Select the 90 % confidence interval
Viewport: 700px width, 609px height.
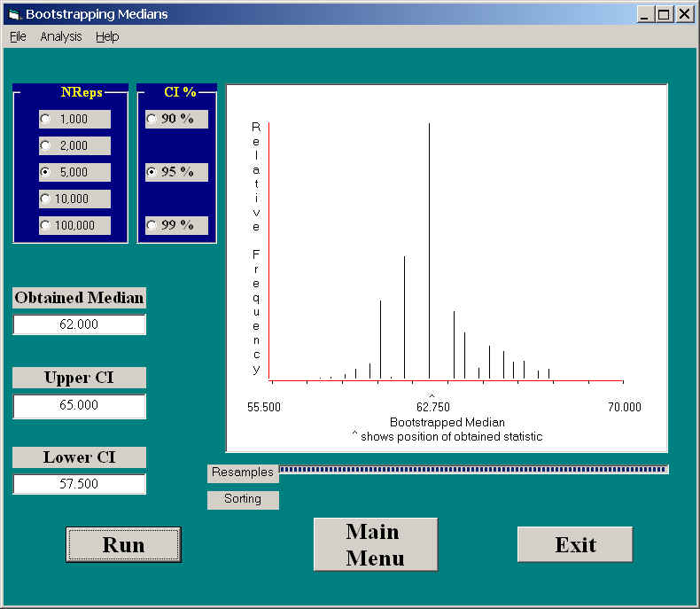[x=152, y=119]
